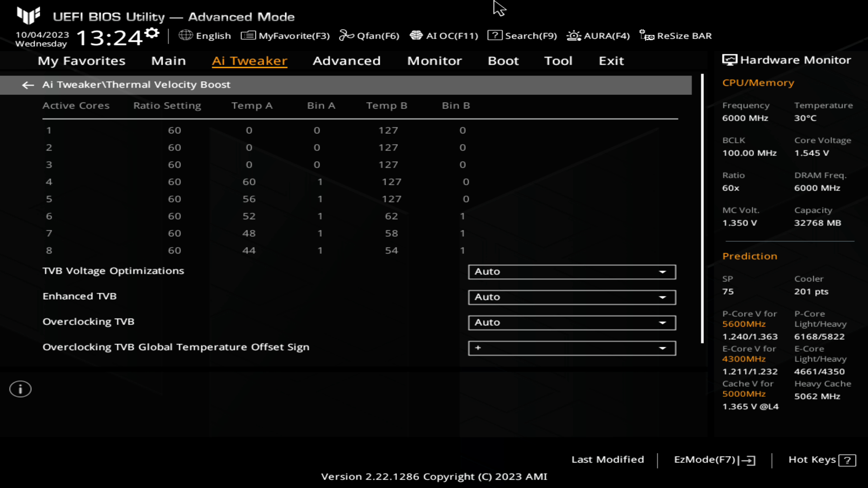The width and height of the screenshot is (868, 488).
Task: Click the Hardware Monitor panel icon
Action: [x=728, y=60]
